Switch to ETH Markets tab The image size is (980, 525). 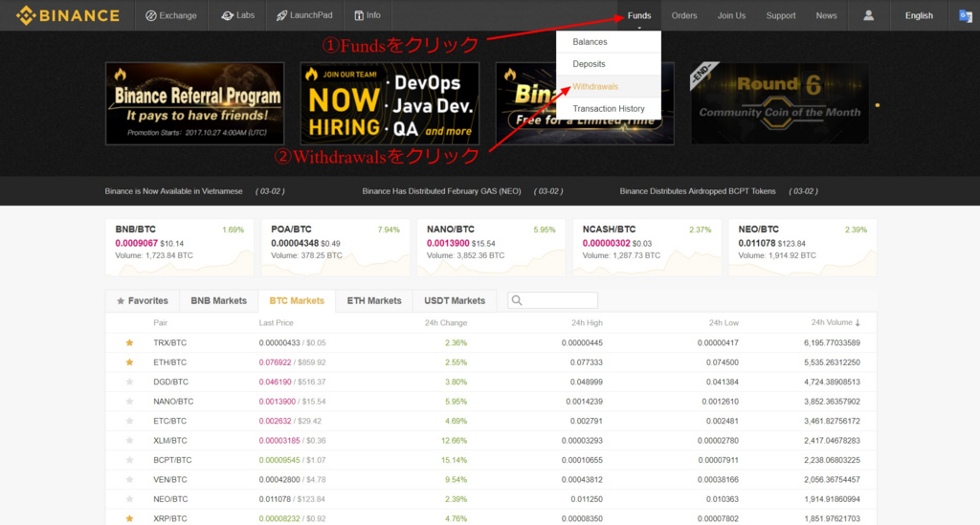374,301
